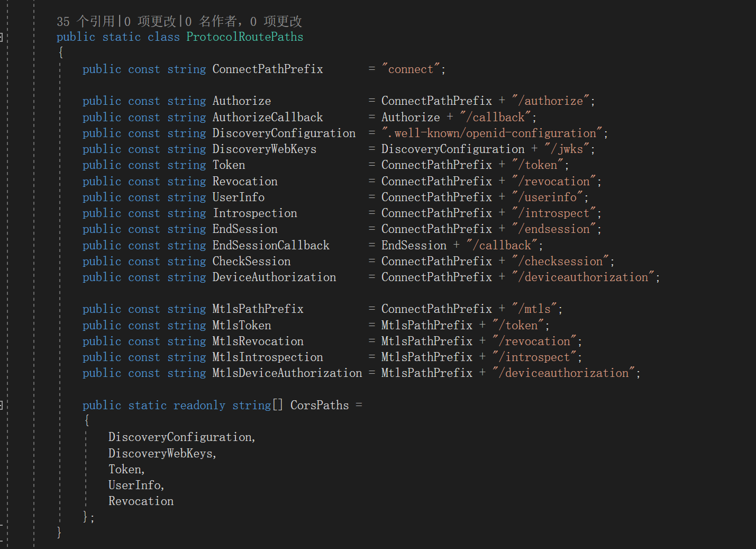The height and width of the screenshot is (549, 756).
Task: Click Revocation entry inside the CorsPaths array
Action: (141, 501)
